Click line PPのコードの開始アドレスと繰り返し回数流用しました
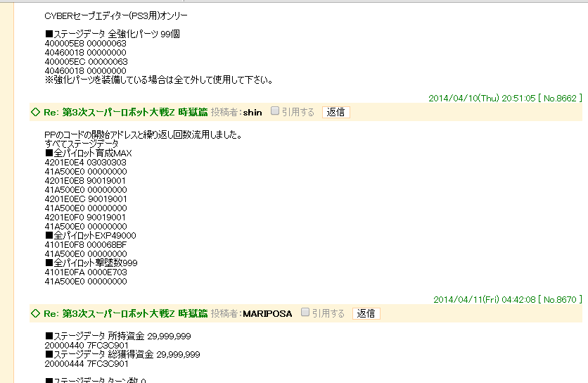This screenshot has height=383, width=588. (143, 134)
